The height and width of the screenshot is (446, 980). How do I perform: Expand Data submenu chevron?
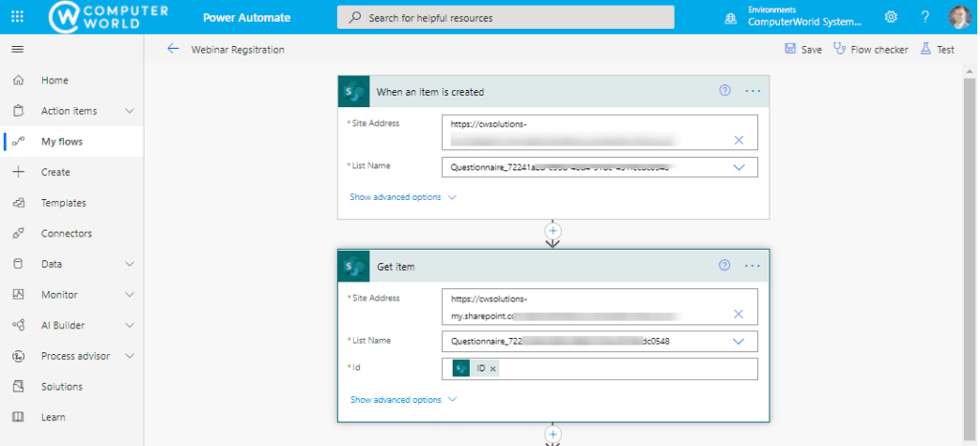point(130,264)
